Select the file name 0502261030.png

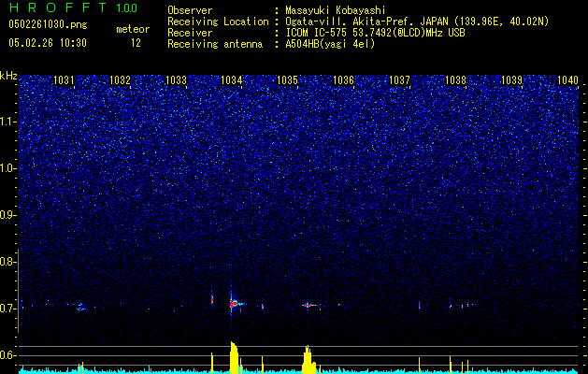(x=48, y=25)
